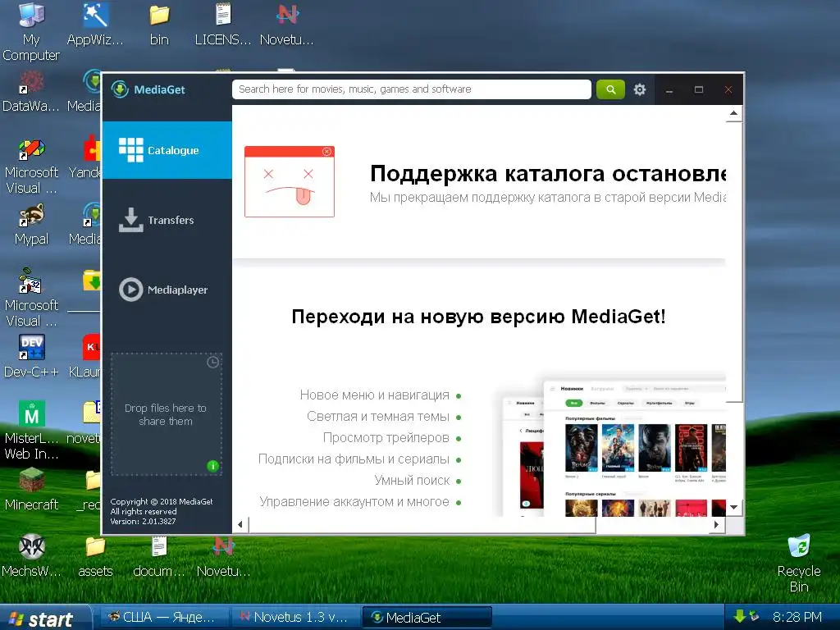
Task: Click the vertical scrollbar up arrow
Action: pyautogui.click(x=734, y=113)
